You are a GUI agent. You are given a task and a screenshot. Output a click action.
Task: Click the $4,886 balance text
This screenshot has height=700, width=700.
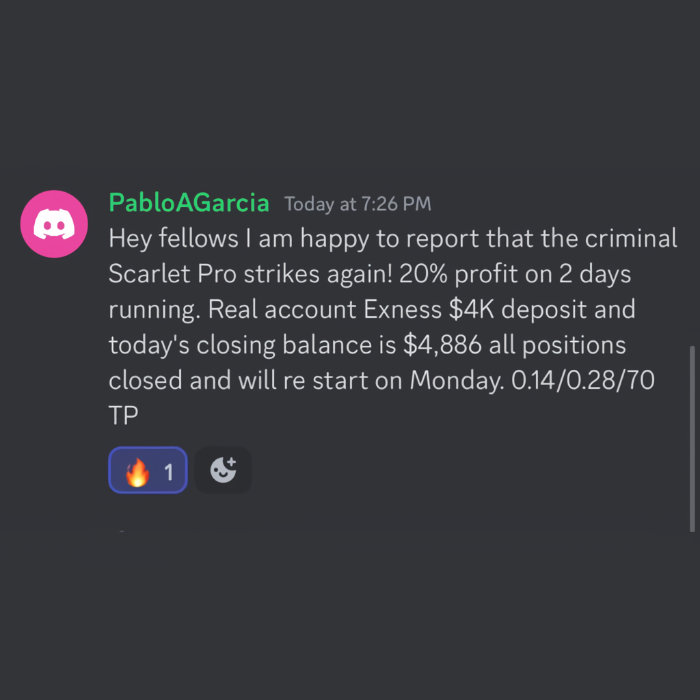pos(442,345)
